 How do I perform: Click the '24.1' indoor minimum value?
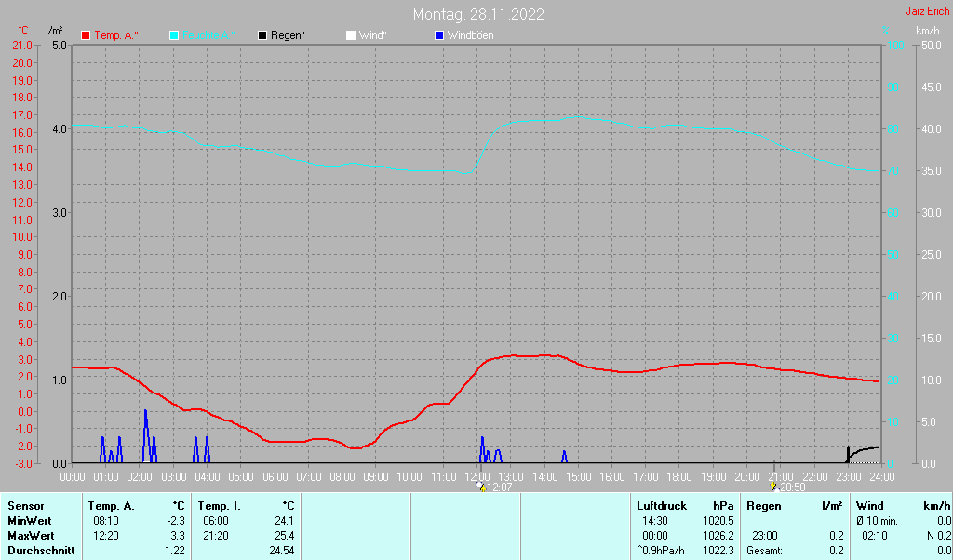click(284, 521)
